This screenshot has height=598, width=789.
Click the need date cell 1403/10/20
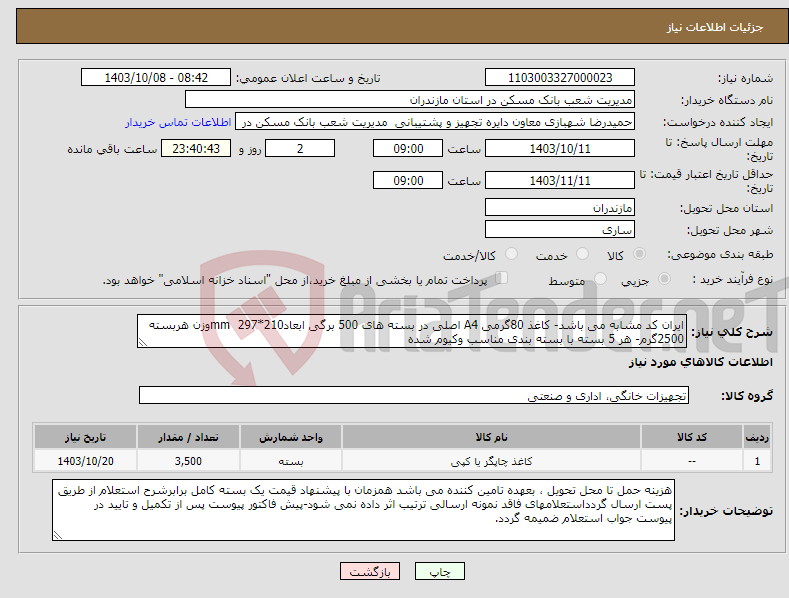click(x=86, y=461)
